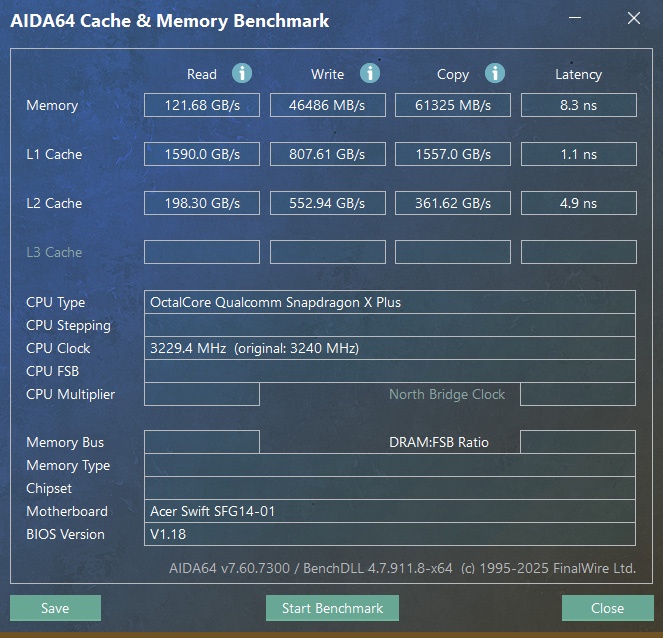Click the Write column header
Image resolution: width=663 pixels, height=638 pixels.
tap(328, 74)
